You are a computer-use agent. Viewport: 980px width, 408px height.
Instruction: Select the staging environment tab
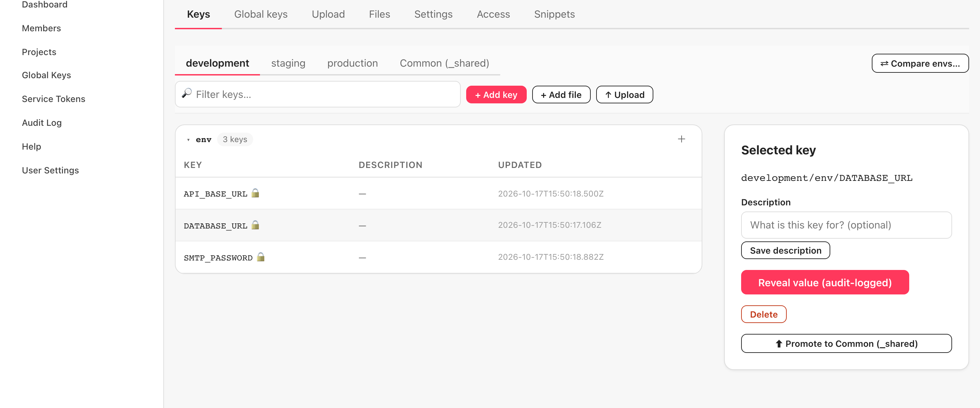(x=288, y=63)
